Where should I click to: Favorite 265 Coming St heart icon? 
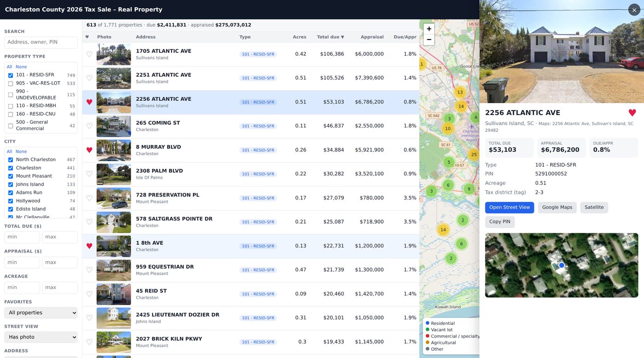(x=89, y=126)
